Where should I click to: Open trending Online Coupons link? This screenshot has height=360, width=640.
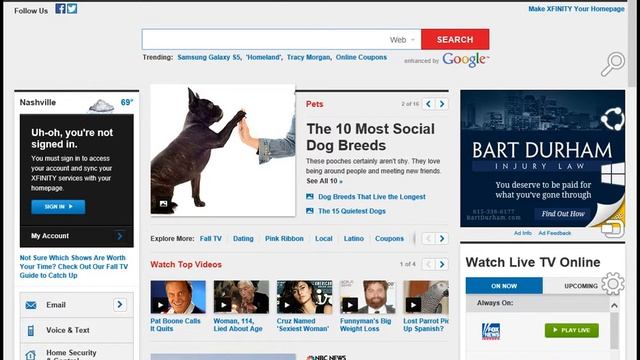361,57
